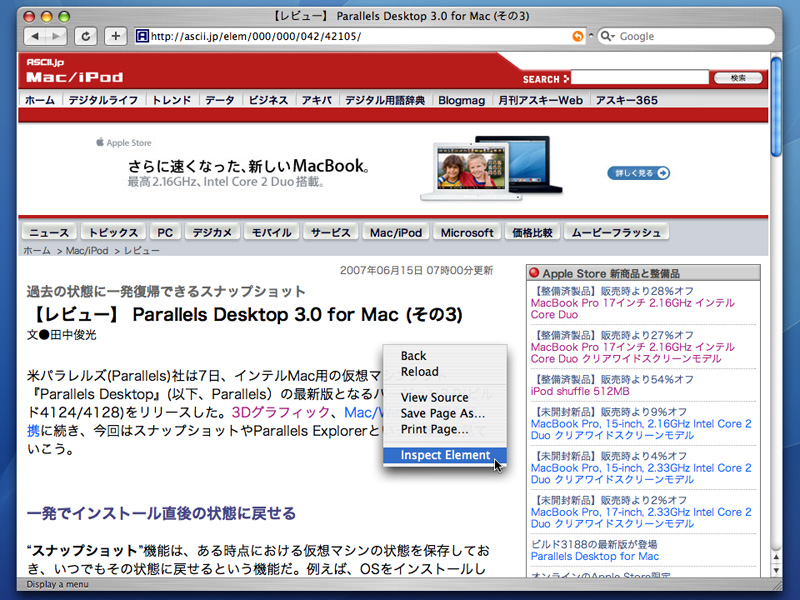
Task: Open the ホーム navigation item
Action: pos(40,100)
